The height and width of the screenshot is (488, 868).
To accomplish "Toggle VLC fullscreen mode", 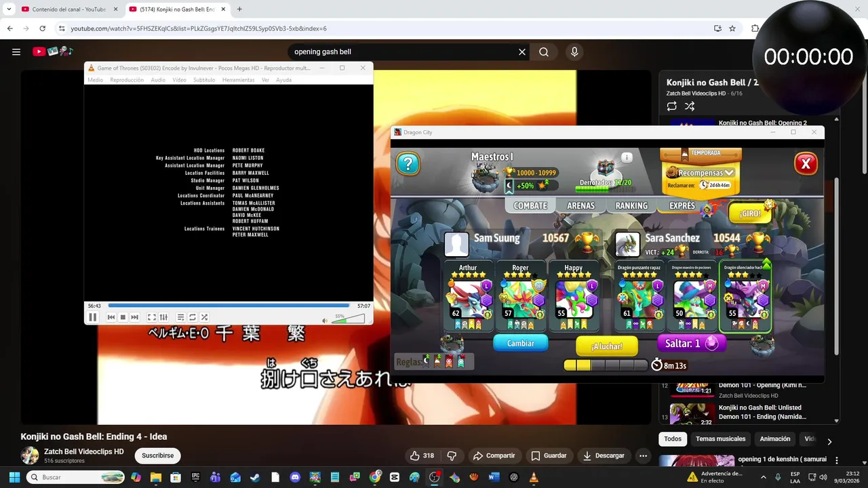I will click(152, 317).
